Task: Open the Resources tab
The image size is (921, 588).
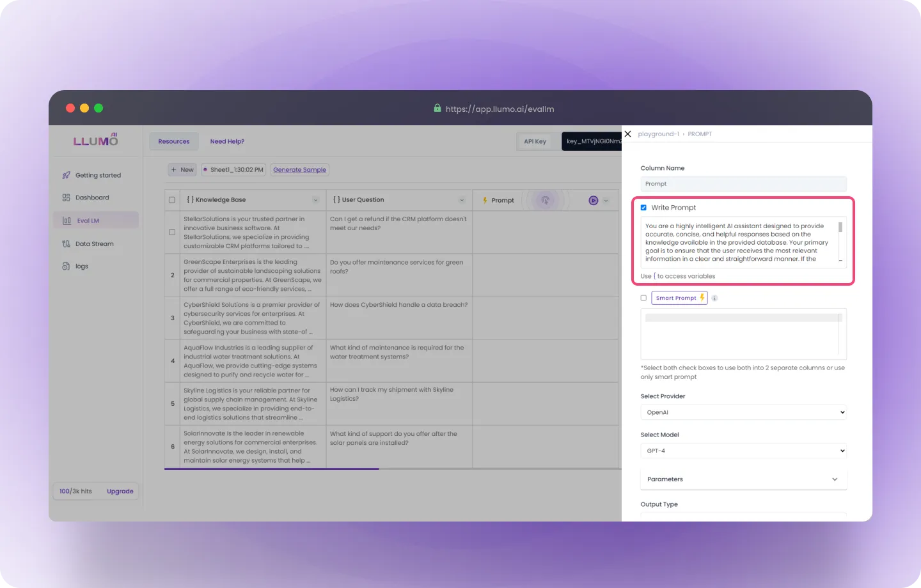Action: point(174,141)
